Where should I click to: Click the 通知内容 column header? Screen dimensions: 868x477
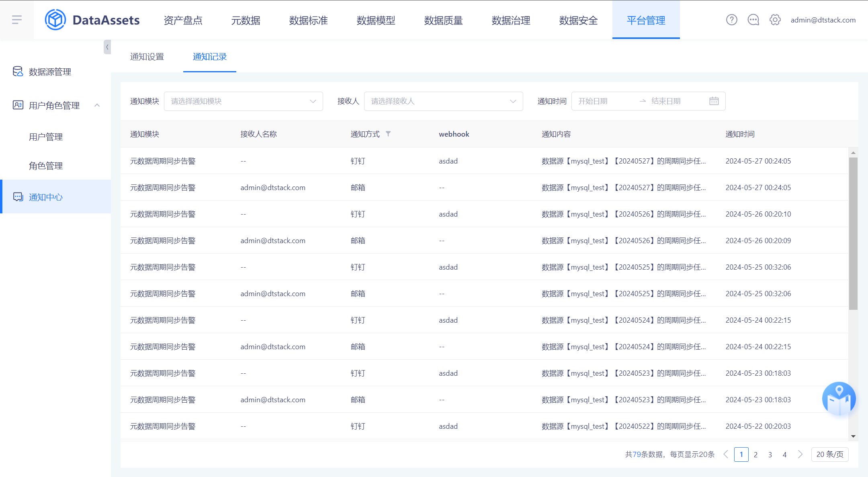(x=556, y=134)
